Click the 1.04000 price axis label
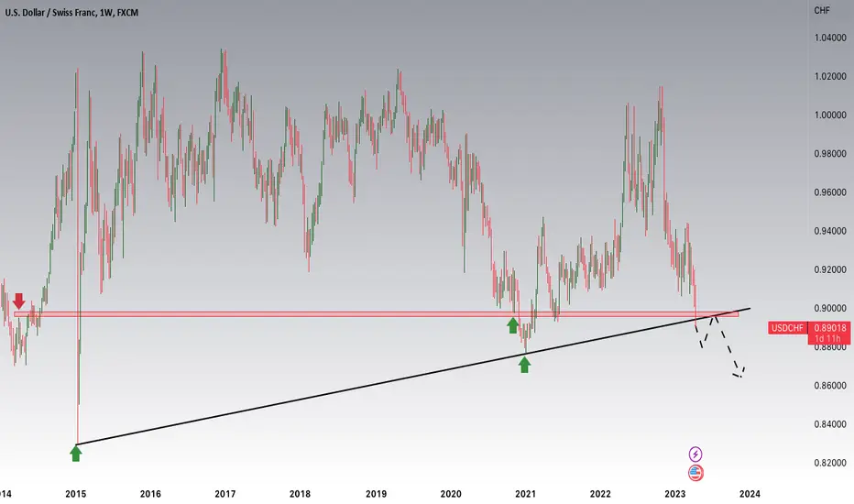Viewport: 854px width, 504px height. tap(830, 38)
